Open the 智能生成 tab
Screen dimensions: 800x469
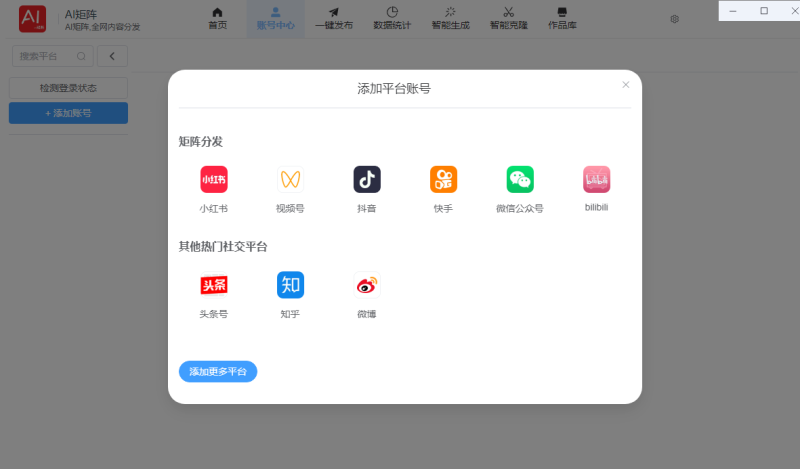point(450,19)
